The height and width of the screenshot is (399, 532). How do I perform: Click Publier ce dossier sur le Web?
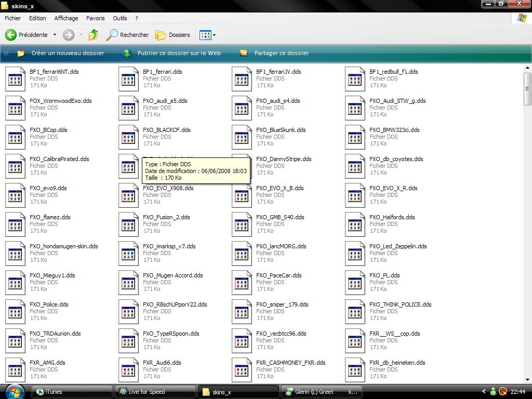click(x=179, y=53)
